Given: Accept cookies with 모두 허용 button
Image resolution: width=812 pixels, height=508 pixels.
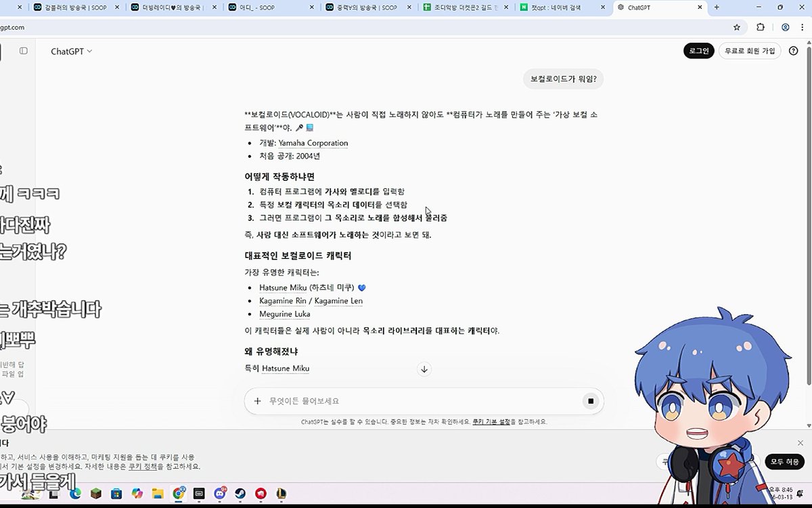Looking at the screenshot, I should [785, 461].
